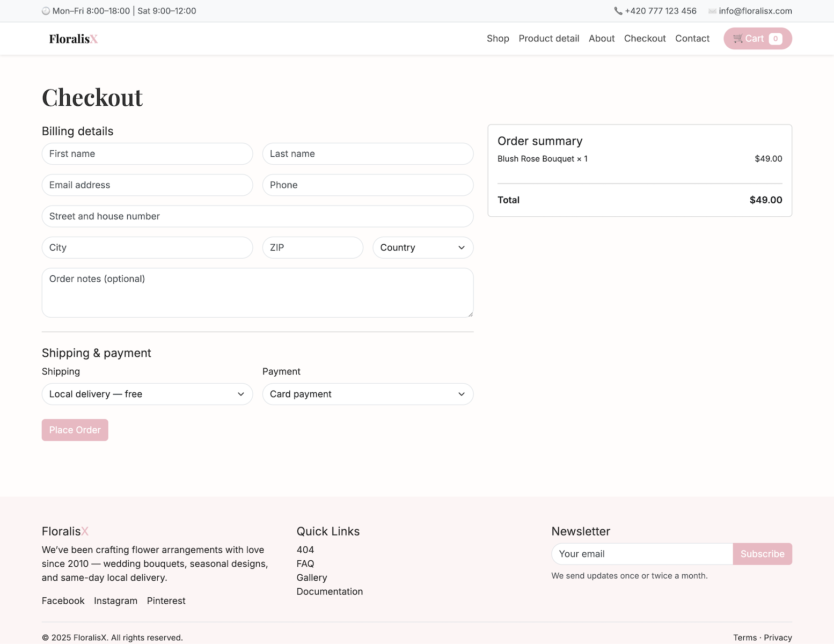Open the Product detail page from navigation
This screenshot has width=834, height=644.
tap(548, 39)
